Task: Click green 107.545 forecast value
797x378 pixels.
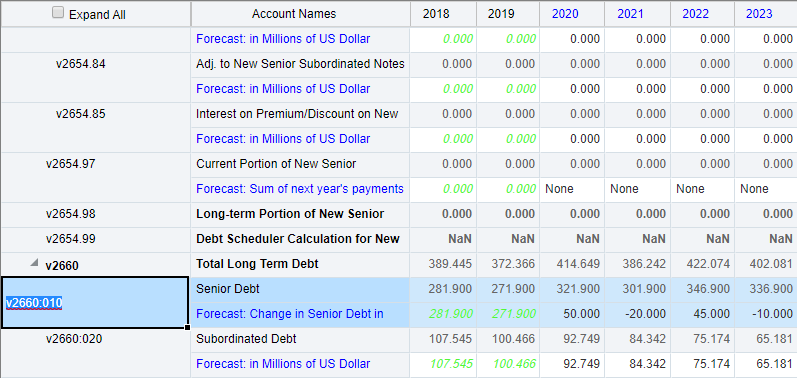Action: click(x=451, y=364)
